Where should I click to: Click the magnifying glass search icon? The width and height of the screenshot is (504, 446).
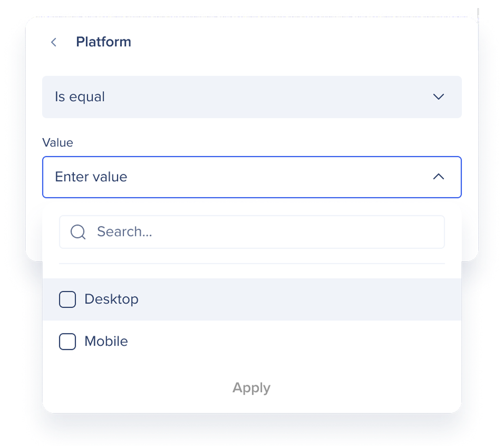point(78,232)
